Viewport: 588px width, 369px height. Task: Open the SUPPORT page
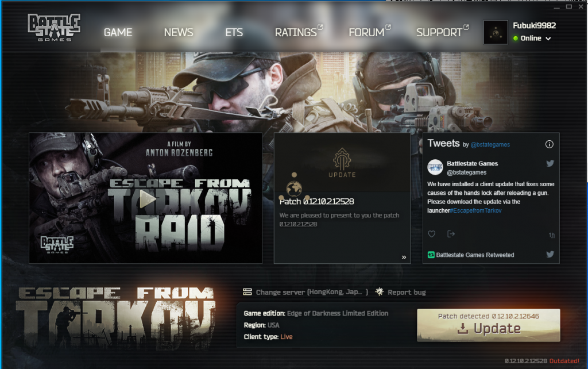point(443,32)
